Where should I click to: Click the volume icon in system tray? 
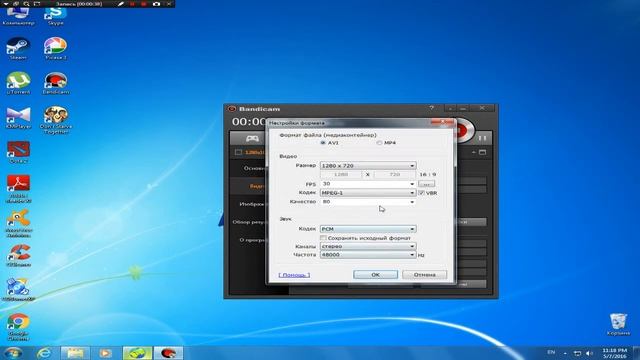[589, 353]
